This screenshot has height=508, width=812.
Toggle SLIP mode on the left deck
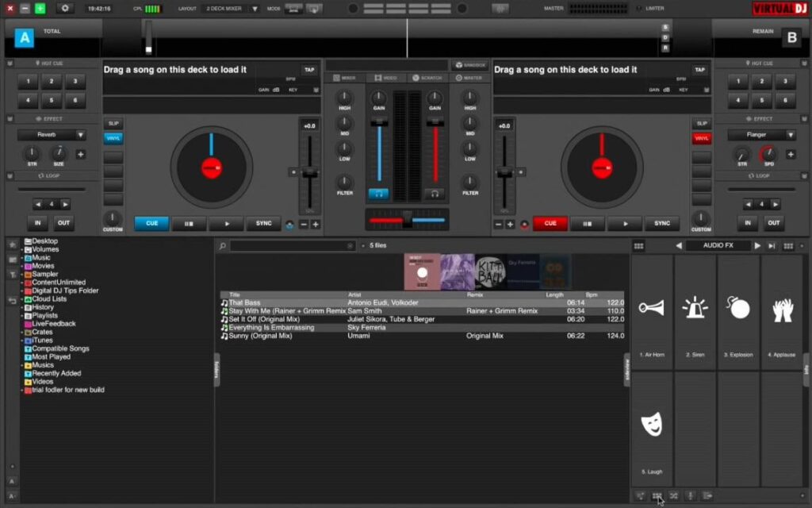tap(113, 124)
